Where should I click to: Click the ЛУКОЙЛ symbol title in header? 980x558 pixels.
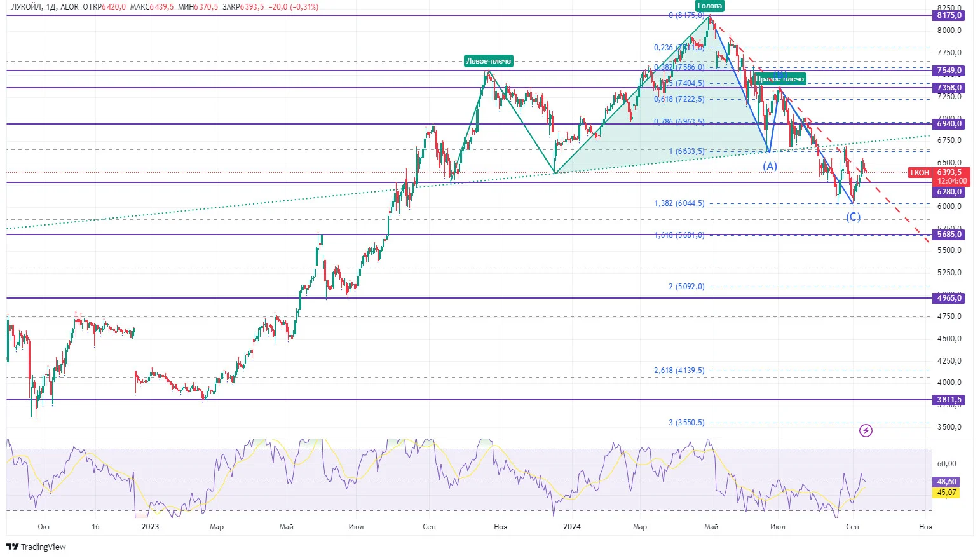(x=26, y=7)
